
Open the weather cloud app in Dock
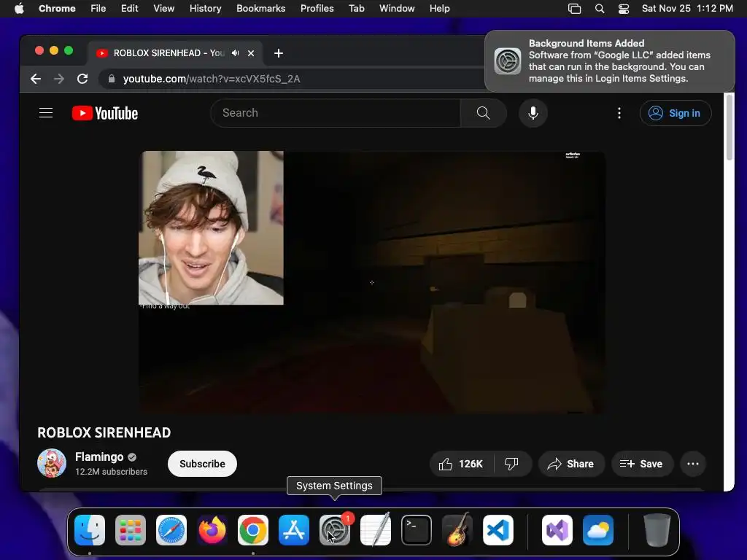(598, 530)
